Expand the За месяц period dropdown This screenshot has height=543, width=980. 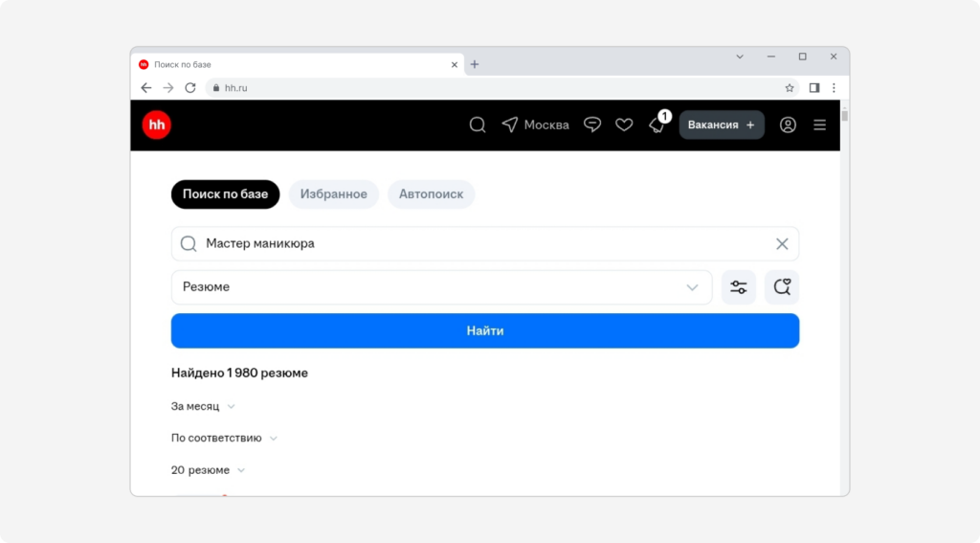click(x=203, y=407)
